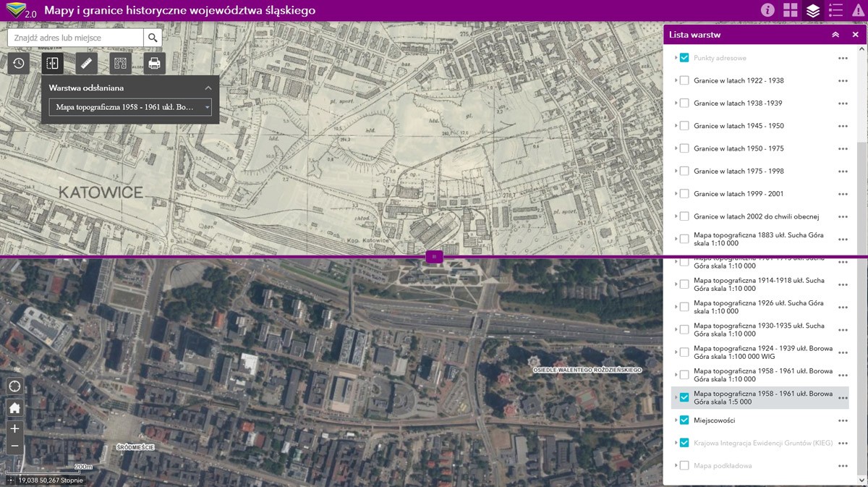Enable Granice w latach 1922 - 1938 layer
This screenshot has height=487, width=868.
(x=684, y=80)
